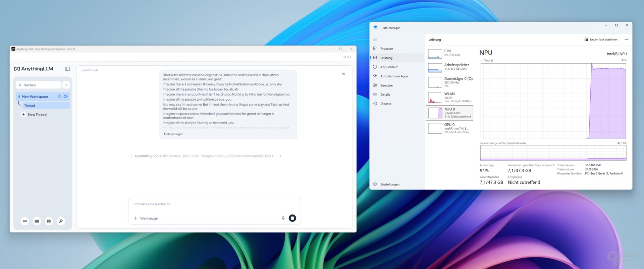Open the Task Manager more options menu
Viewport: 644px width, 269px height.
click(626, 40)
